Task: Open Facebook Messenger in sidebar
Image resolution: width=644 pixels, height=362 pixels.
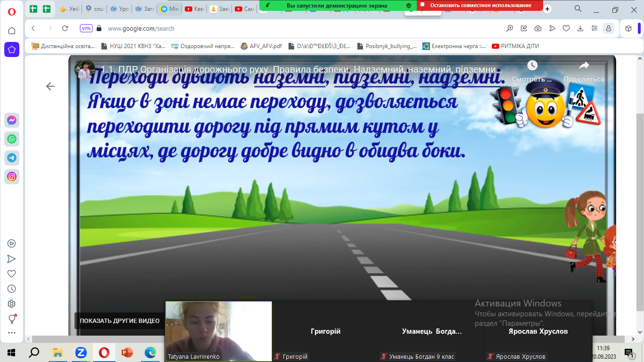Action: (12, 120)
